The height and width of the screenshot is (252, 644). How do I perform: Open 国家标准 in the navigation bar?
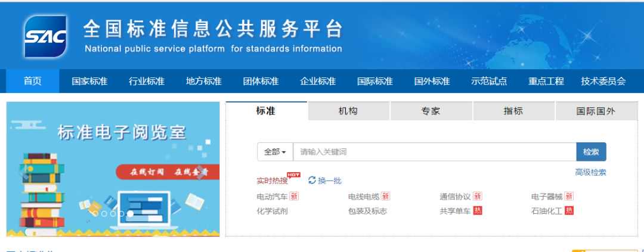(89, 82)
